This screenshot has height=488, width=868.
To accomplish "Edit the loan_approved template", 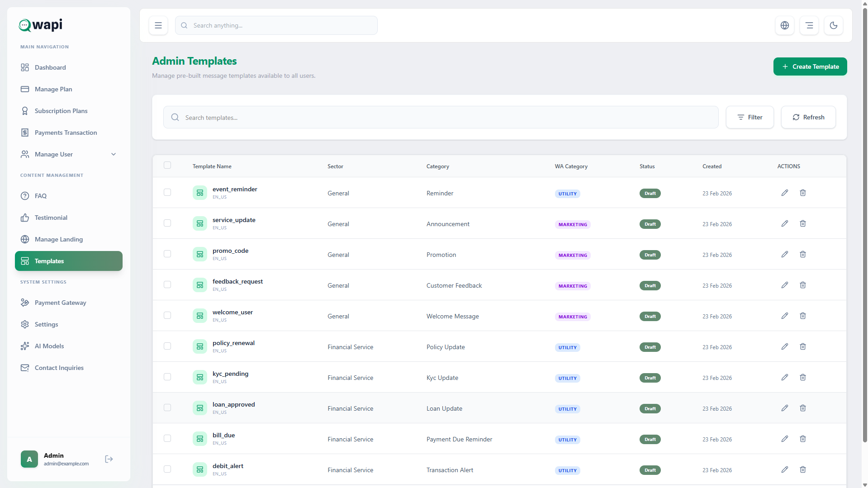I will tap(784, 408).
